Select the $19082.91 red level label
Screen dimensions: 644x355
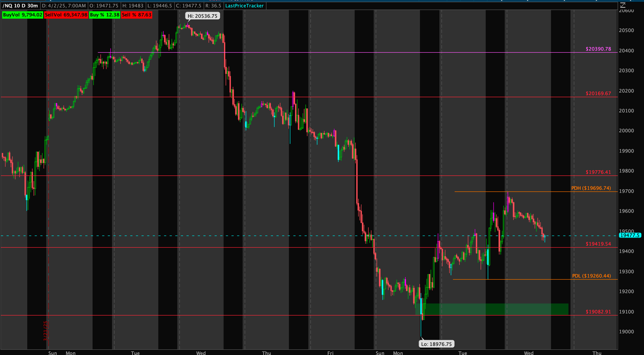click(598, 312)
